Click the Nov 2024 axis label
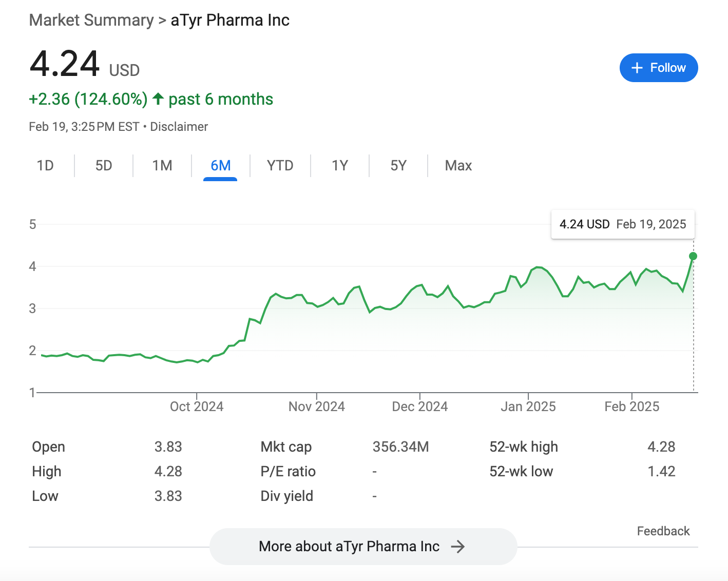This screenshot has width=728, height=581. point(316,406)
